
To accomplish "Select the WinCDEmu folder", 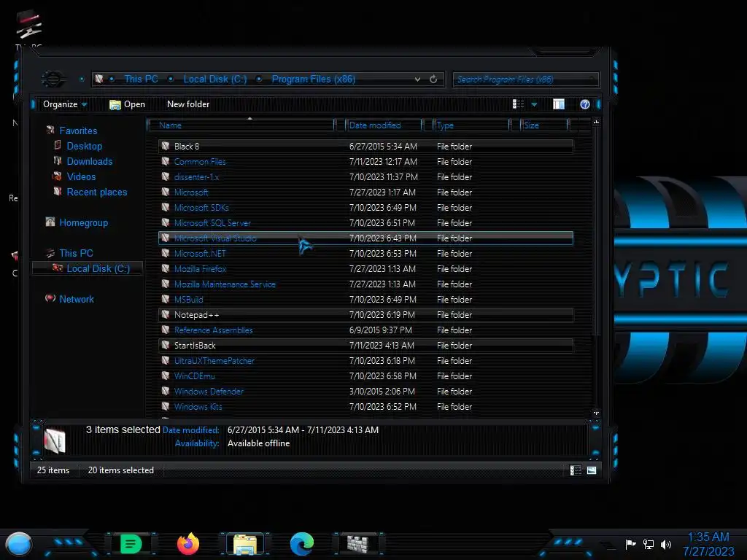I will coord(365,376).
